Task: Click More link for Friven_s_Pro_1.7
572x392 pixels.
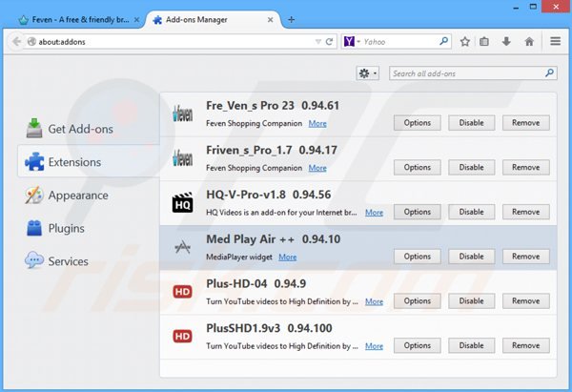Action: coord(317,168)
